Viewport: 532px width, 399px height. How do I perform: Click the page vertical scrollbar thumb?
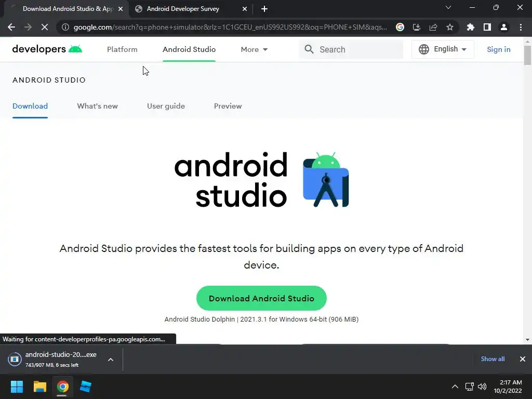click(x=527, y=55)
